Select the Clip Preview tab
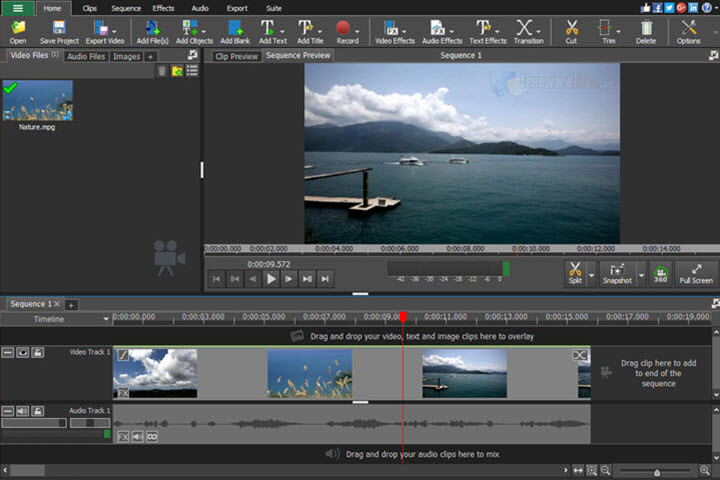Viewport: 720px width, 480px height. click(x=237, y=57)
